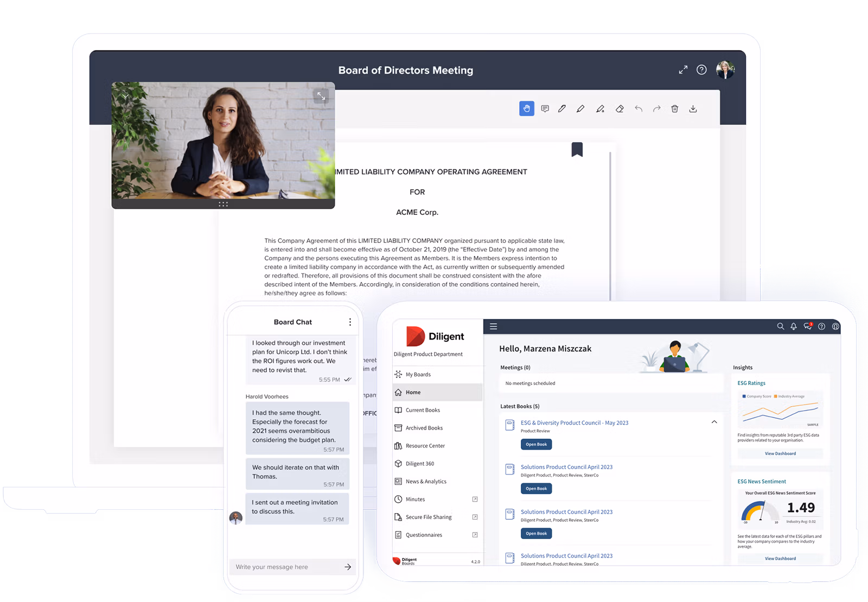This screenshot has width=868, height=602.
Task: Click the ESG Ratings line chart
Action: coord(780,411)
